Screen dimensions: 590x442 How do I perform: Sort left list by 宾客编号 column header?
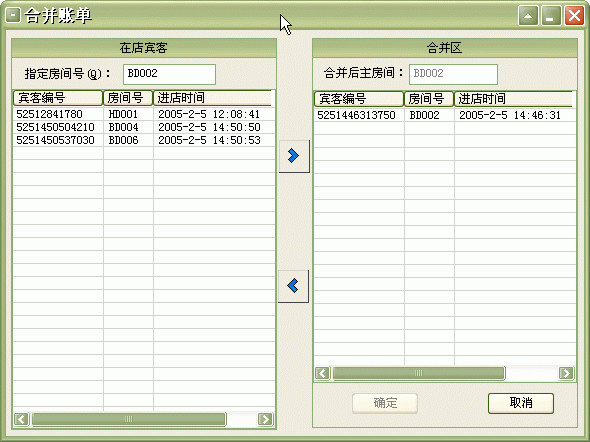click(x=58, y=98)
